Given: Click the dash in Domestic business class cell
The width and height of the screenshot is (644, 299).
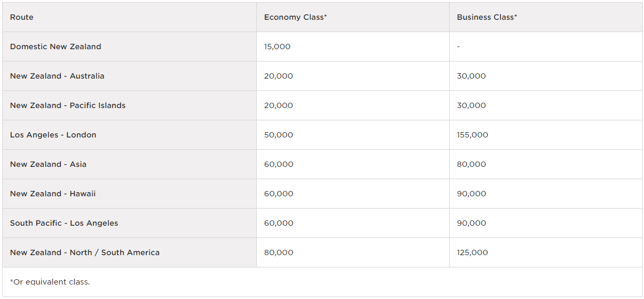Looking at the screenshot, I should click(x=458, y=47).
